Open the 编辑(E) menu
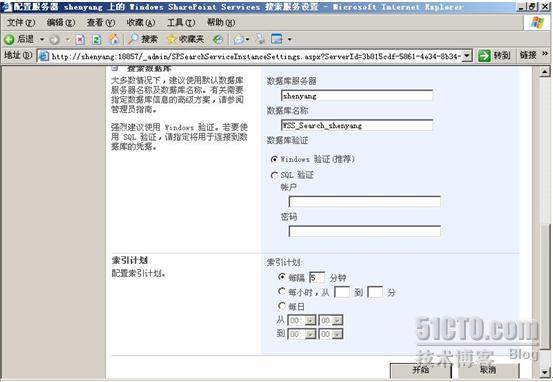This screenshot has width=553, height=382. 61,23
